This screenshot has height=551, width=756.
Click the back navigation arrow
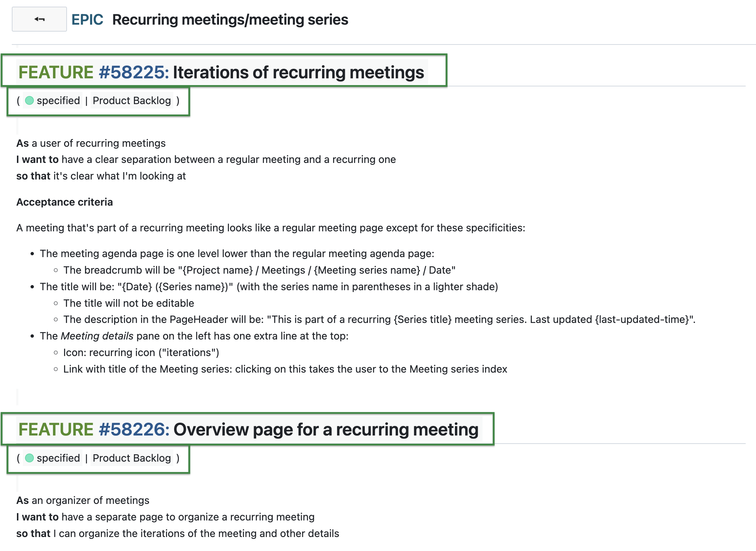click(39, 19)
